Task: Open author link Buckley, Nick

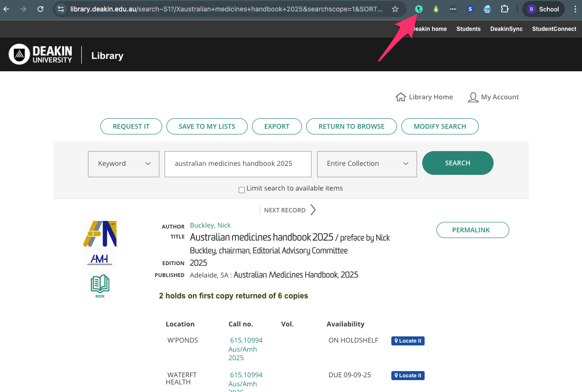Action: tap(210, 225)
